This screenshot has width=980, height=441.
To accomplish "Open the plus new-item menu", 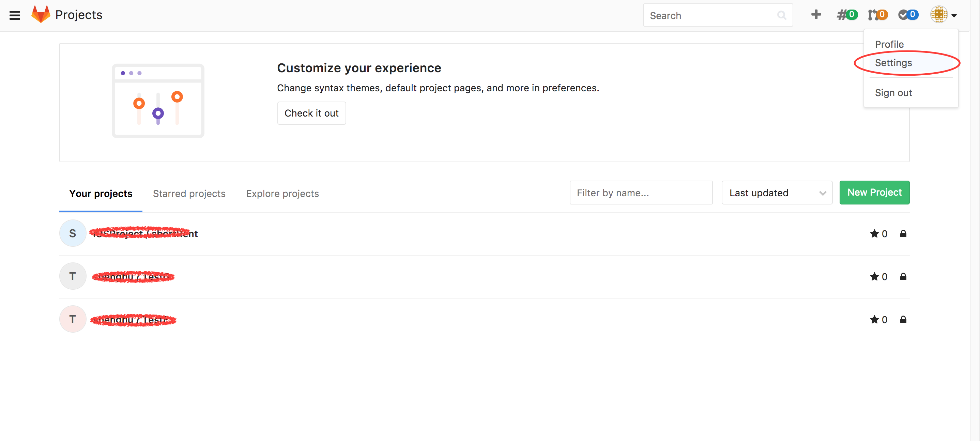I will (x=816, y=15).
